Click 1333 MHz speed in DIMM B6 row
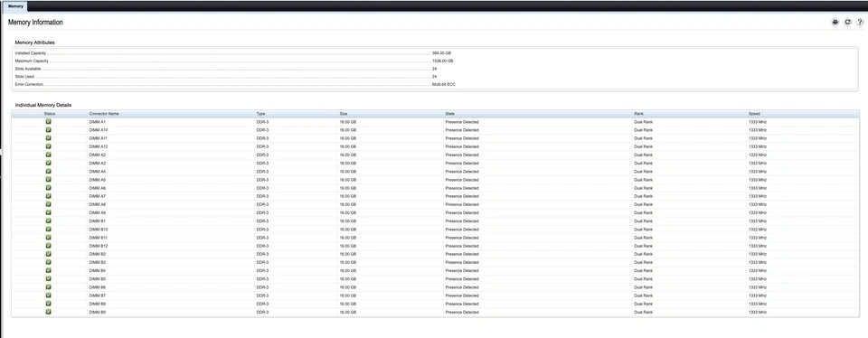The width and height of the screenshot is (868, 338). pos(758,287)
